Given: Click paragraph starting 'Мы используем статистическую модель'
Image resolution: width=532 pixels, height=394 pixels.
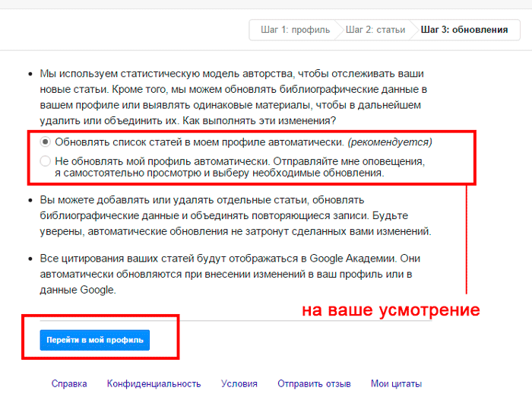Looking at the screenshot, I should (x=233, y=97).
